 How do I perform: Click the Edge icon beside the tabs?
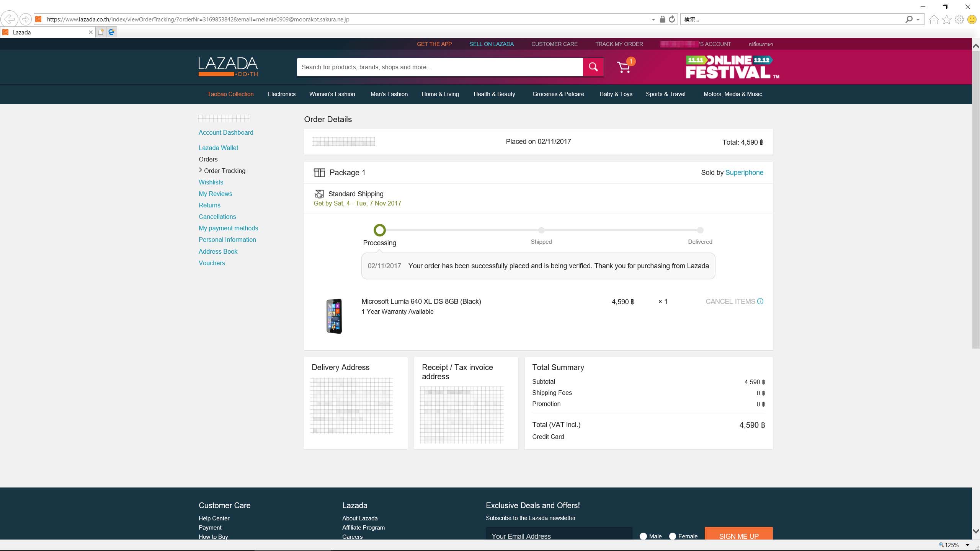click(111, 32)
